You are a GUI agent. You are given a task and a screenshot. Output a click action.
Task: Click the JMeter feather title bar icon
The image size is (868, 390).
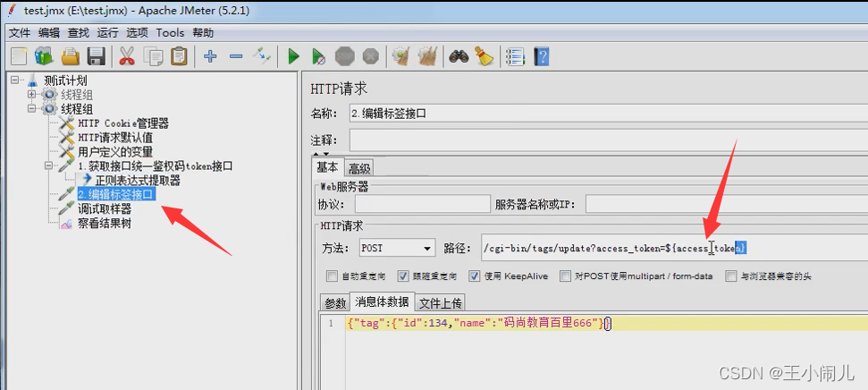[12, 11]
